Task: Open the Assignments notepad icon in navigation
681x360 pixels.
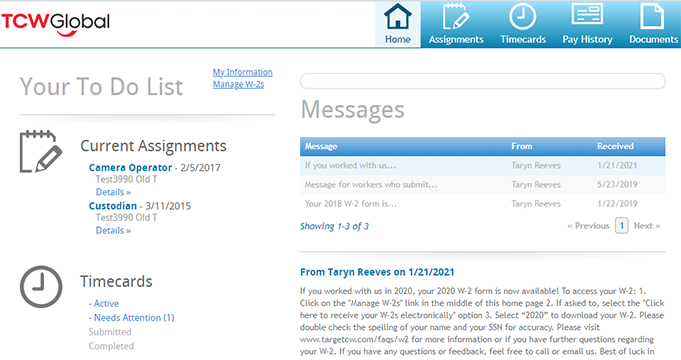Action: click(456, 17)
